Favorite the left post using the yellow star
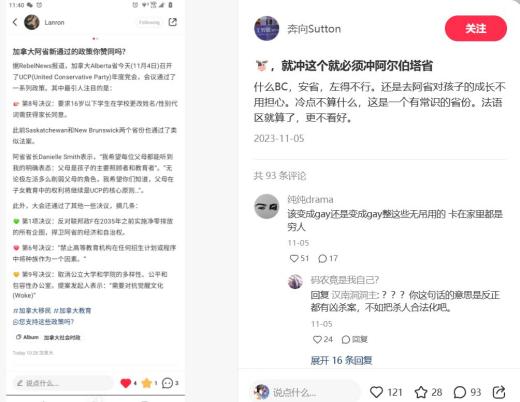 (147, 383)
